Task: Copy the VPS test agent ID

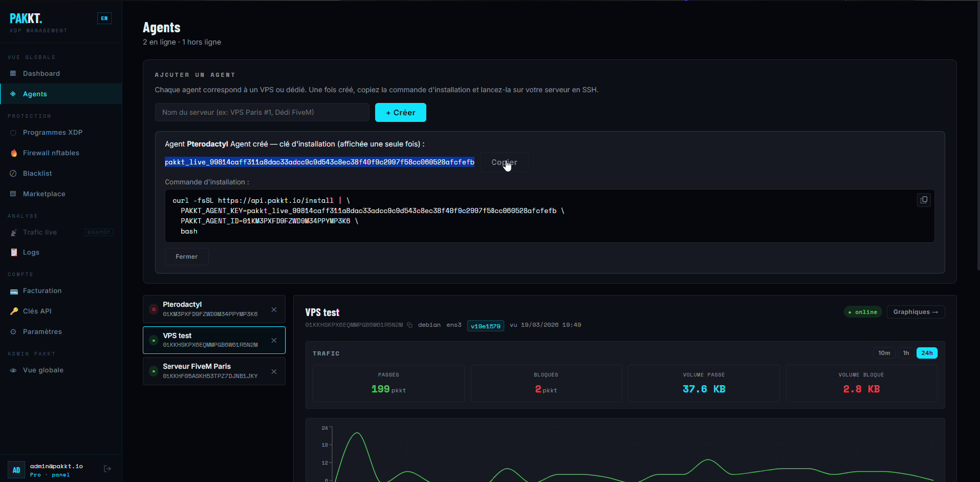Action: coord(409,325)
